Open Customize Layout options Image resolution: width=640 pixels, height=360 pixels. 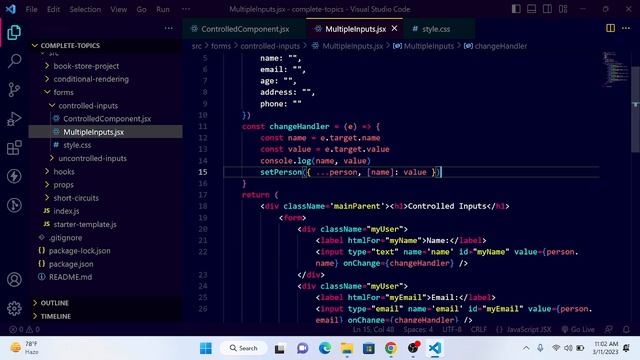pos(563,9)
